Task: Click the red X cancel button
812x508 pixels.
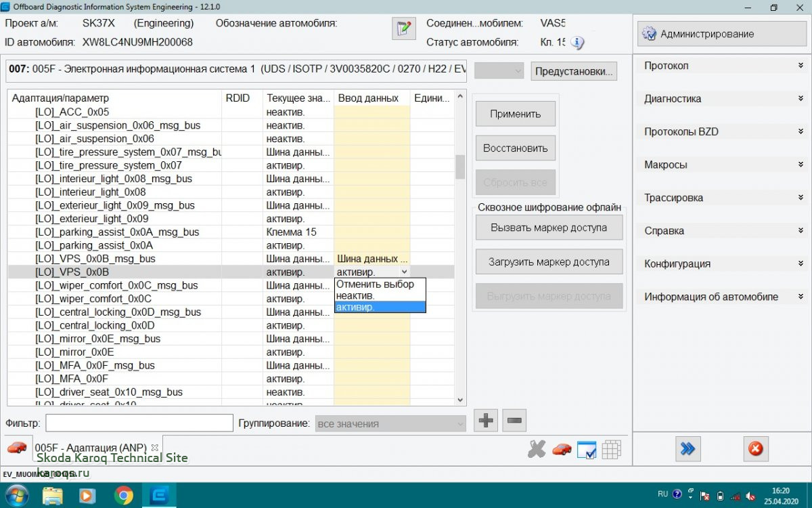Action: click(x=755, y=448)
